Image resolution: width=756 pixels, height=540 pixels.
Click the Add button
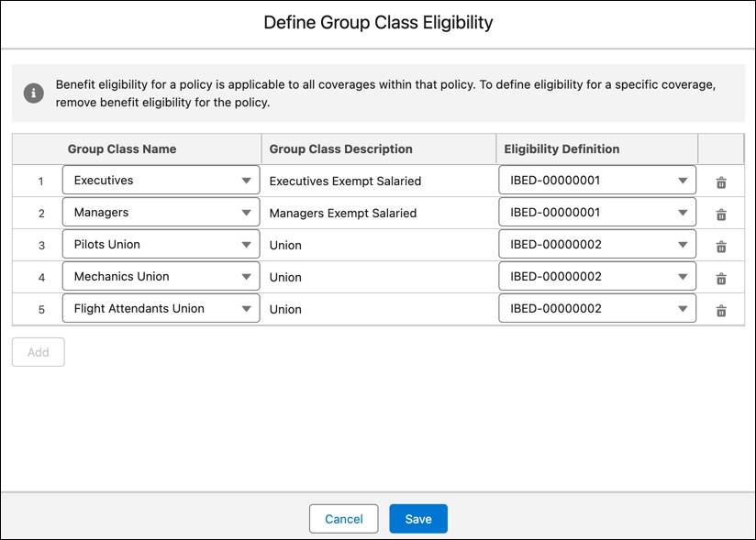point(39,352)
